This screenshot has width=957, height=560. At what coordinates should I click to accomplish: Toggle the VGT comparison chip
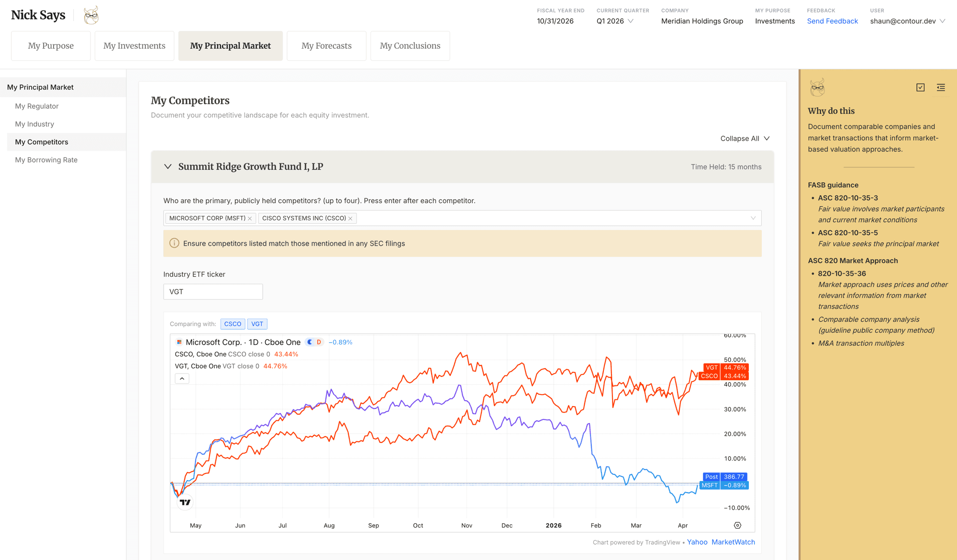(x=257, y=324)
